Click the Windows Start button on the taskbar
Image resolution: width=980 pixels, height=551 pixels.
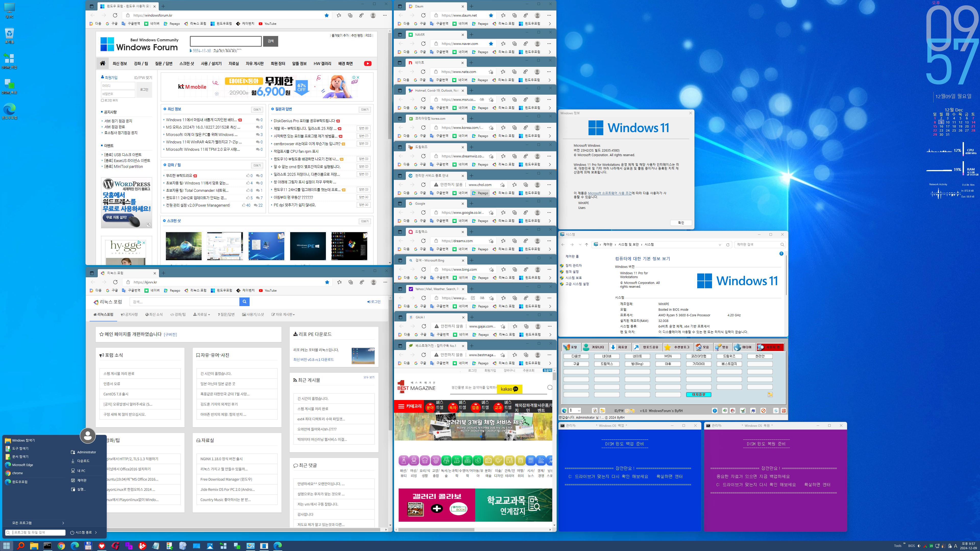point(6,546)
